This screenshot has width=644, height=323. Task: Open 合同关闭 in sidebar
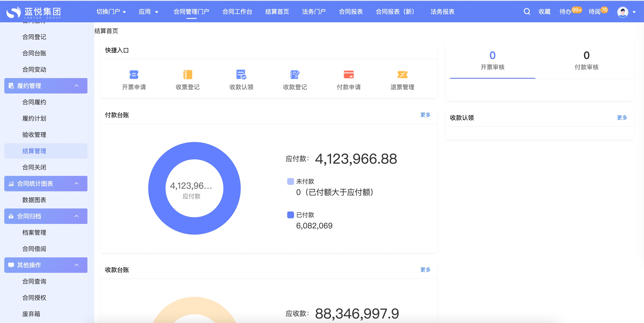pos(34,167)
